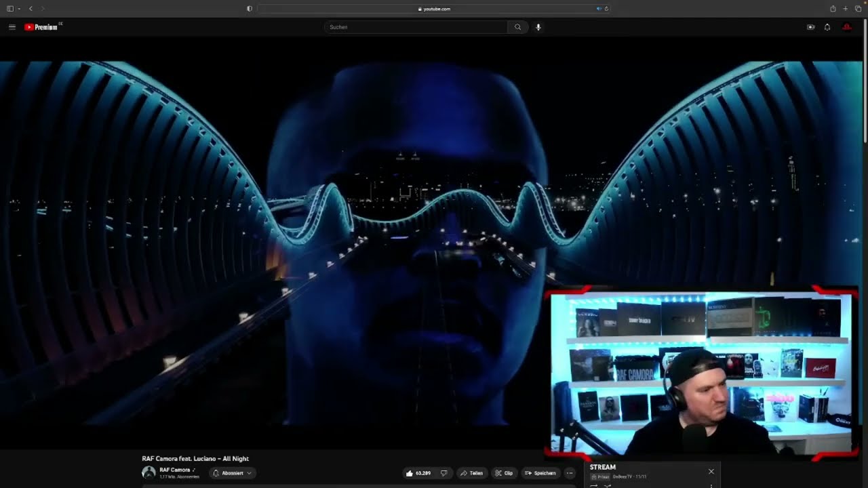This screenshot has height=488, width=868.
Task: Show the Safari tab overview
Action: pos(858,9)
